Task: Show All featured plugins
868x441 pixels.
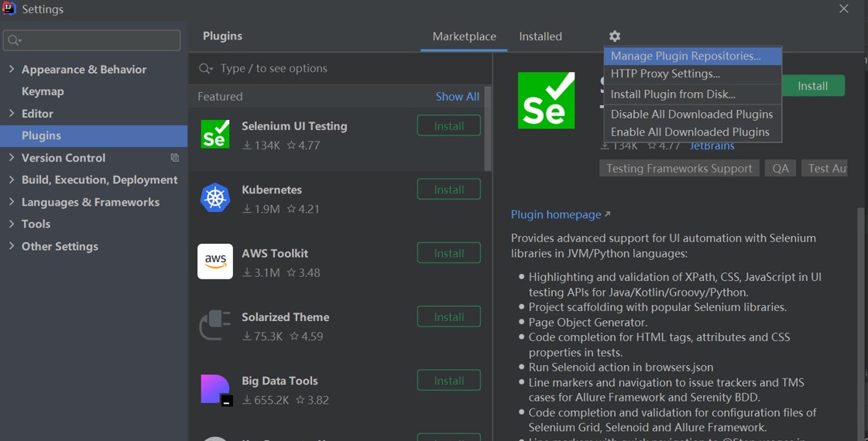Action: pos(458,96)
